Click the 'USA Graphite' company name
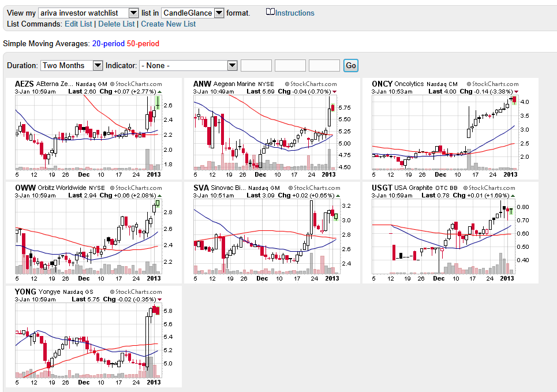This screenshot has height=392, width=557. [x=413, y=188]
